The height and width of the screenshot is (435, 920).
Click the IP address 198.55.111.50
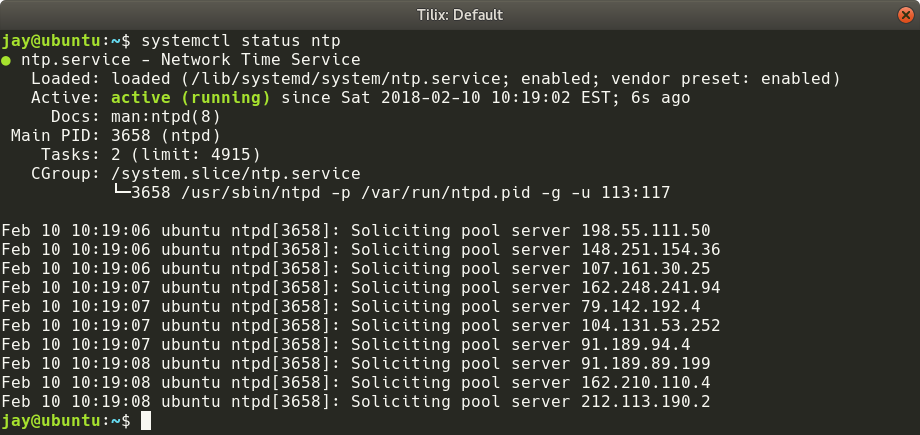click(645, 231)
